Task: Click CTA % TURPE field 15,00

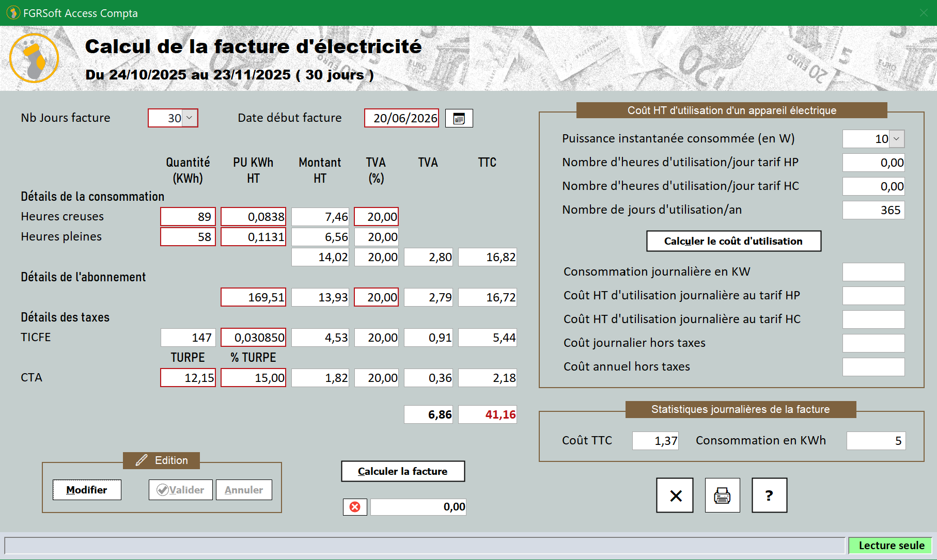Action: (253, 378)
